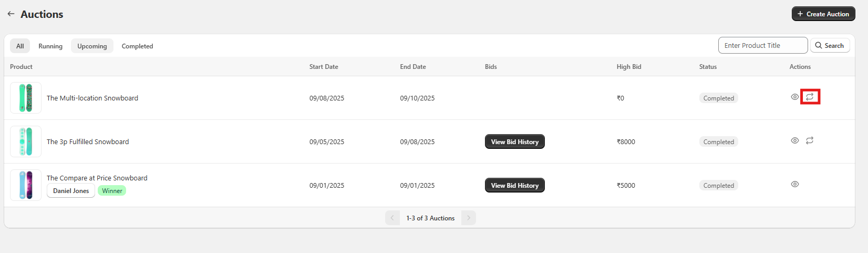Open the Multi-location Snowboard thumbnail
The height and width of the screenshot is (253, 868).
pyautogui.click(x=26, y=98)
